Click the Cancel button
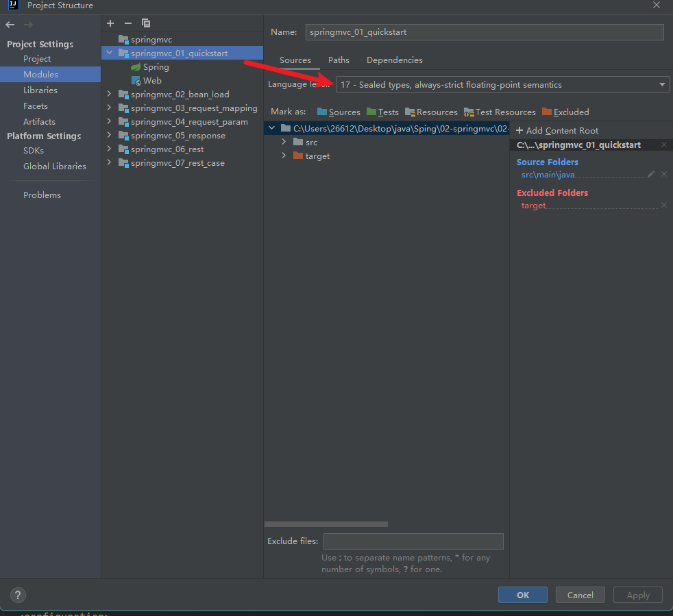 (x=580, y=595)
